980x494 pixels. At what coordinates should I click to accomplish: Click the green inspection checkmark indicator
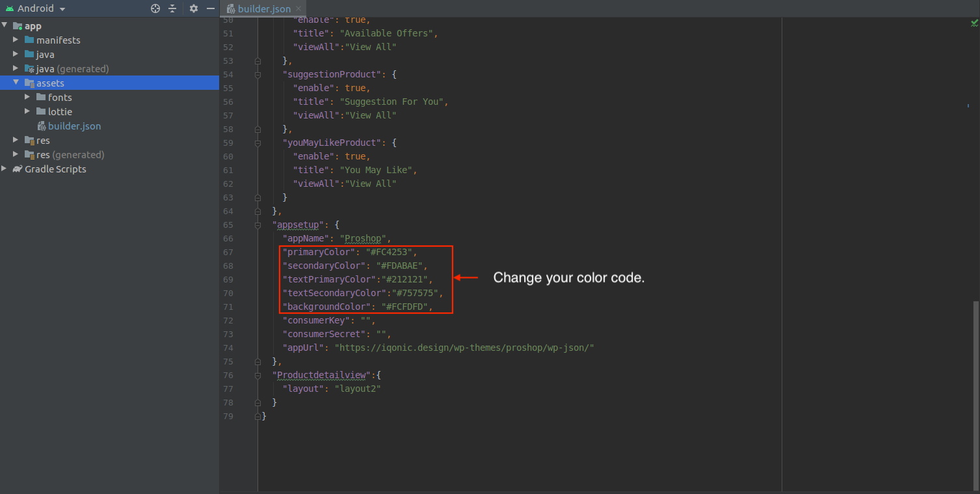pyautogui.click(x=973, y=23)
